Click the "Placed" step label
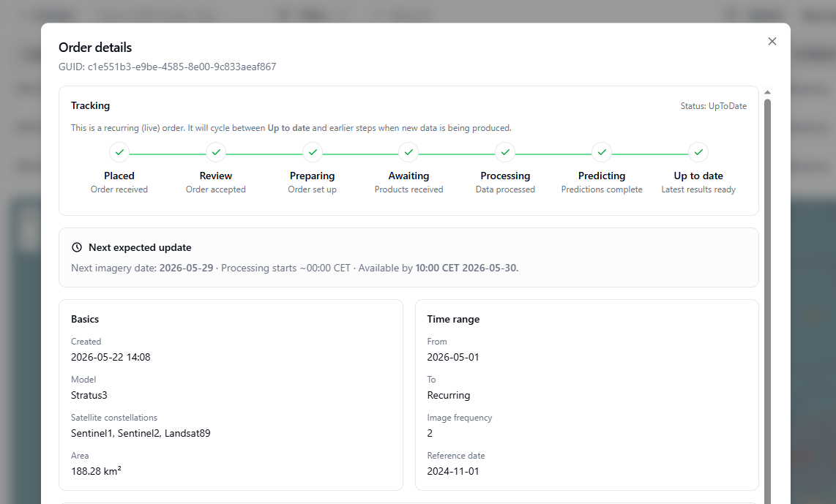836x504 pixels. pos(119,176)
